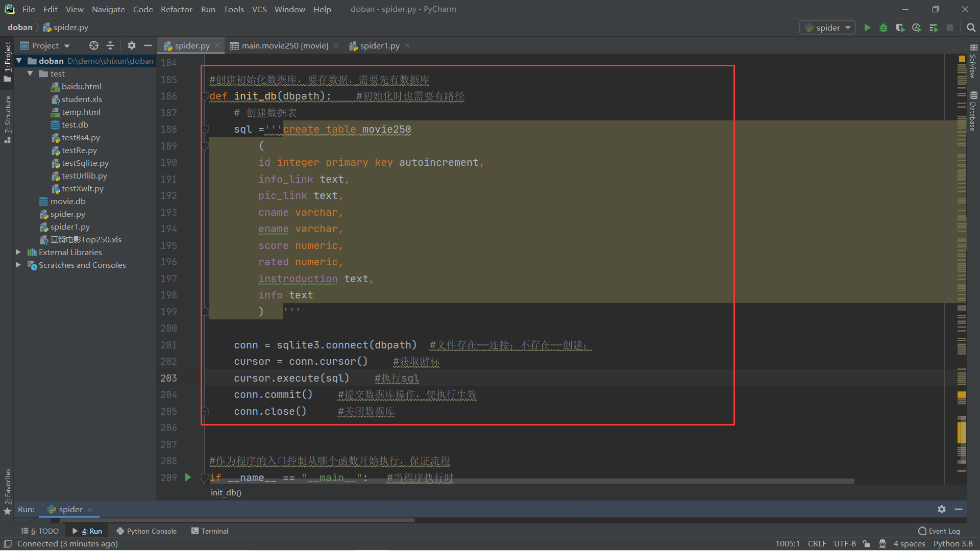This screenshot has width=980, height=551.
Task: Switch to the spider1.py editor tab
Action: click(379, 45)
